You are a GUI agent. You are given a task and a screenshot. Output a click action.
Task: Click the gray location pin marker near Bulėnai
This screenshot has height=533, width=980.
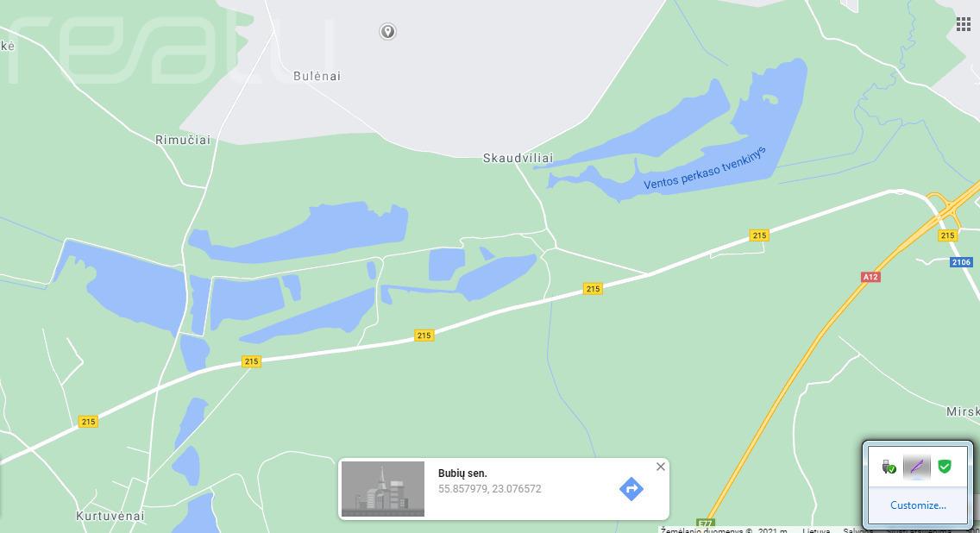pyautogui.click(x=387, y=31)
